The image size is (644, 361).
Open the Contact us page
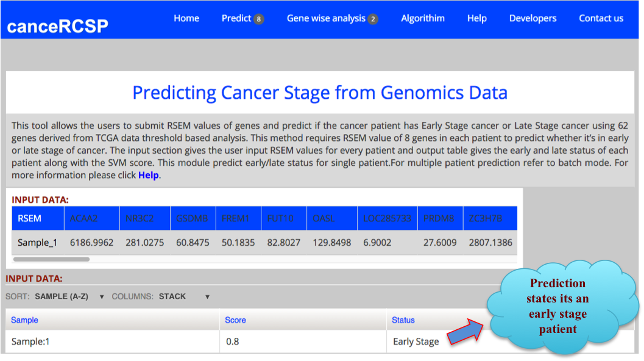601,18
